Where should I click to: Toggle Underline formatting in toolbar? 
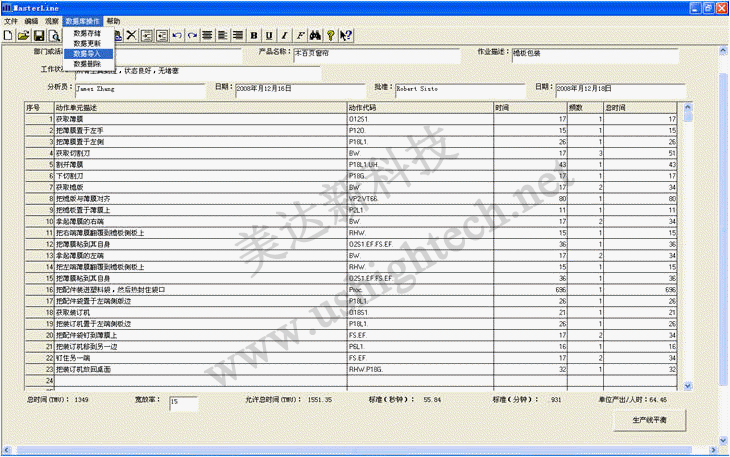click(270, 35)
